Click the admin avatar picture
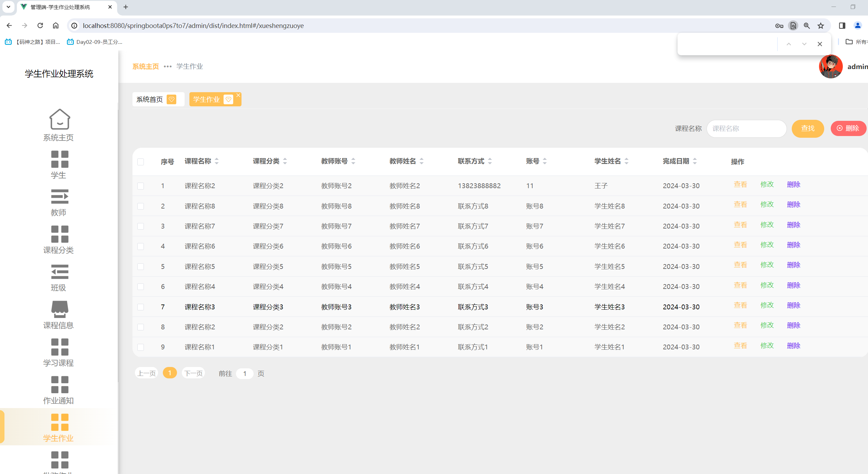The height and width of the screenshot is (474, 868). pos(830,67)
